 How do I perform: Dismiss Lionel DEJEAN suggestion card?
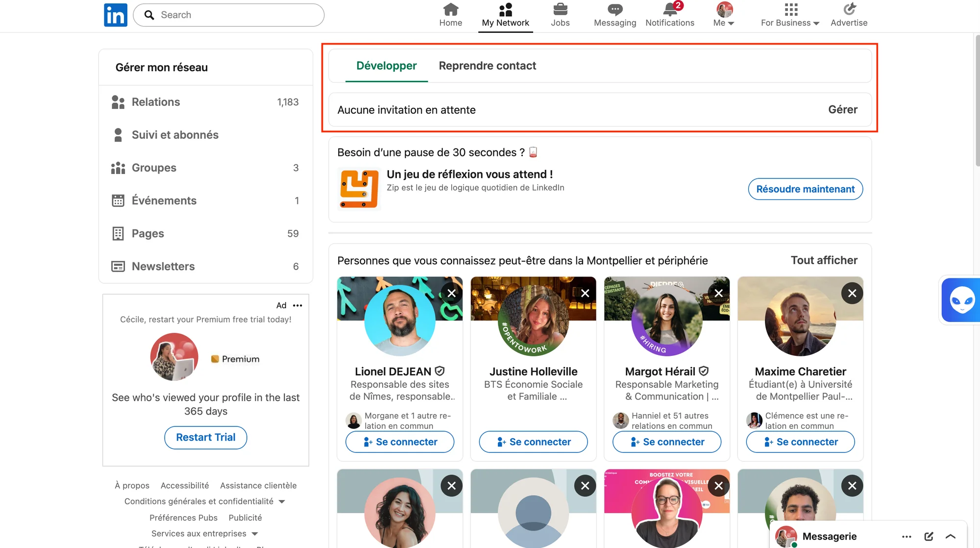pos(452,293)
